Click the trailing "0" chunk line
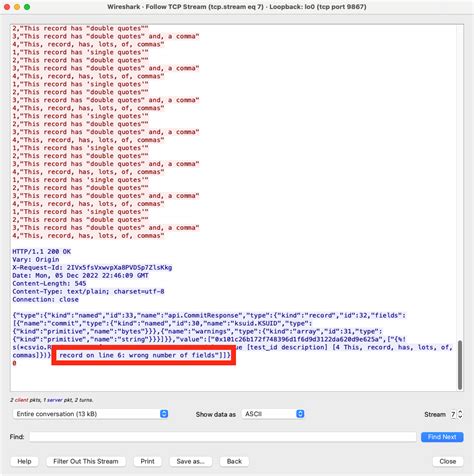 [14, 363]
